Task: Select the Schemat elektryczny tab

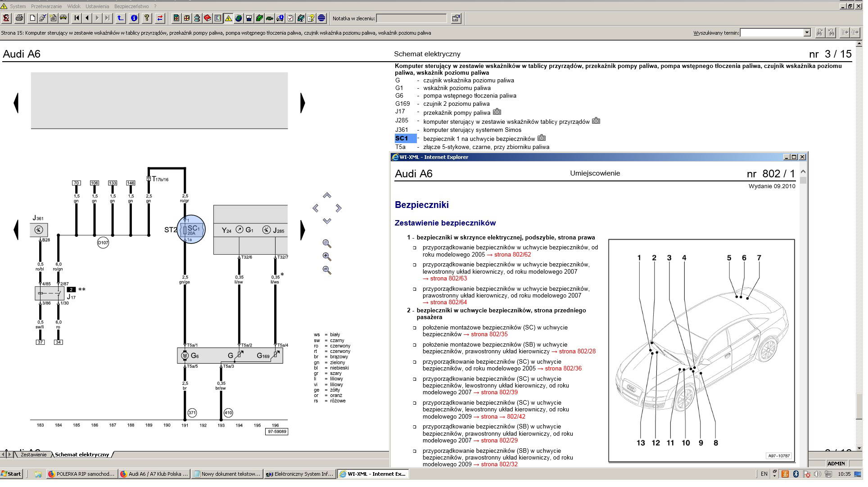Action: coord(82,455)
